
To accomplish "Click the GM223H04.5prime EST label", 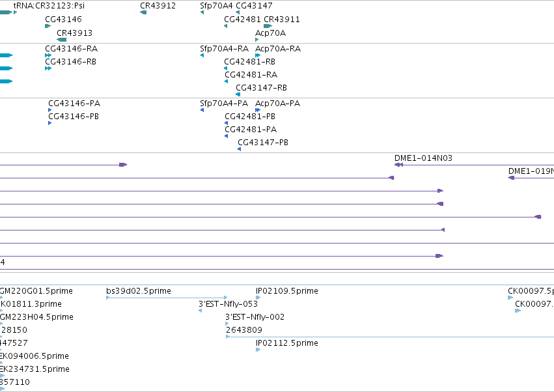I will 36,317.
